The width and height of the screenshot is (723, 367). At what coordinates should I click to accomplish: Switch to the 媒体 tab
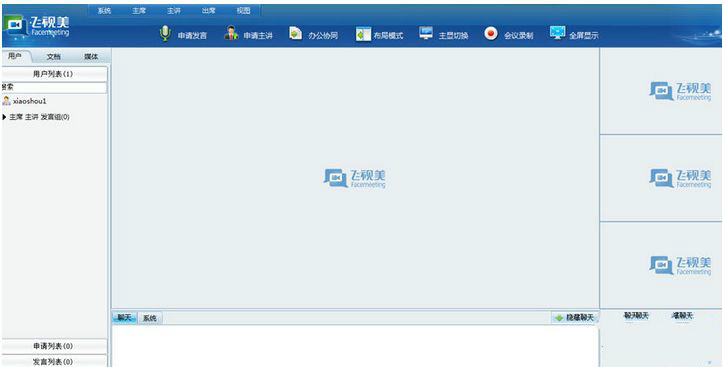[91, 57]
